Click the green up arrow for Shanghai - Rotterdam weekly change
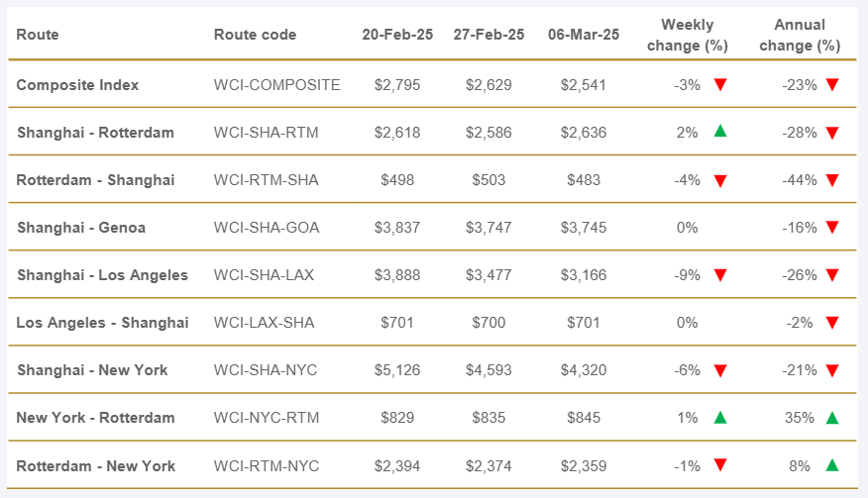Viewport: 868px width, 498px height. coord(720,132)
